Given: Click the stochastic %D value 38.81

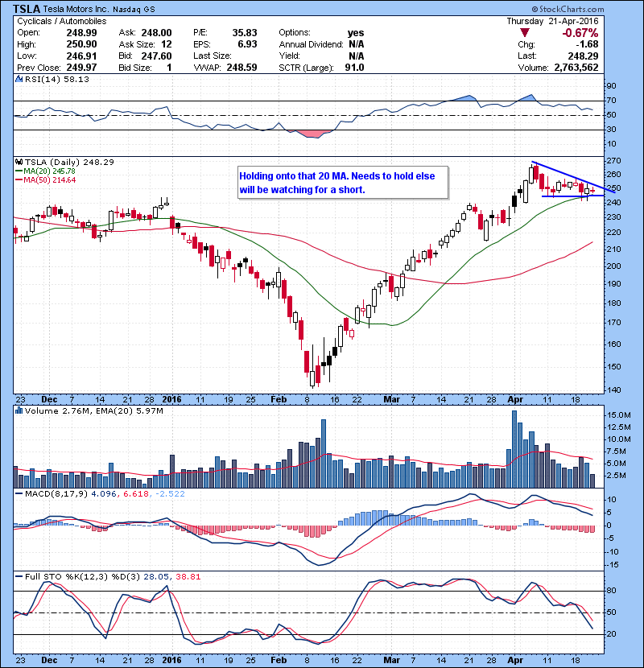Looking at the screenshot, I should pos(188,576).
